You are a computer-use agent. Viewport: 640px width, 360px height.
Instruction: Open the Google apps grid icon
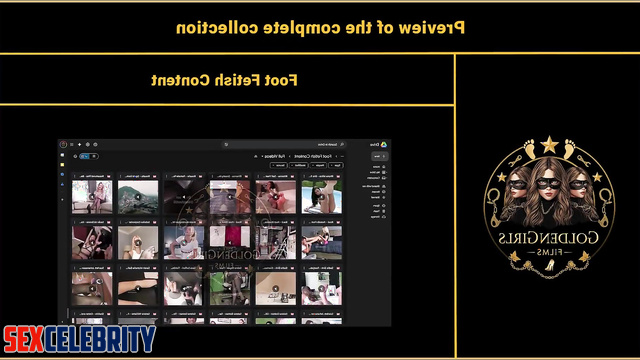71,144
